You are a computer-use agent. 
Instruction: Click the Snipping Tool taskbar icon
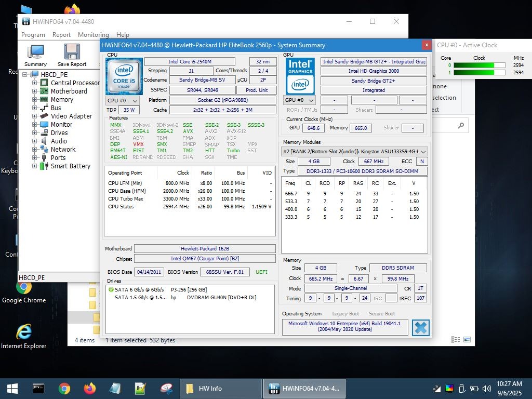click(166, 389)
